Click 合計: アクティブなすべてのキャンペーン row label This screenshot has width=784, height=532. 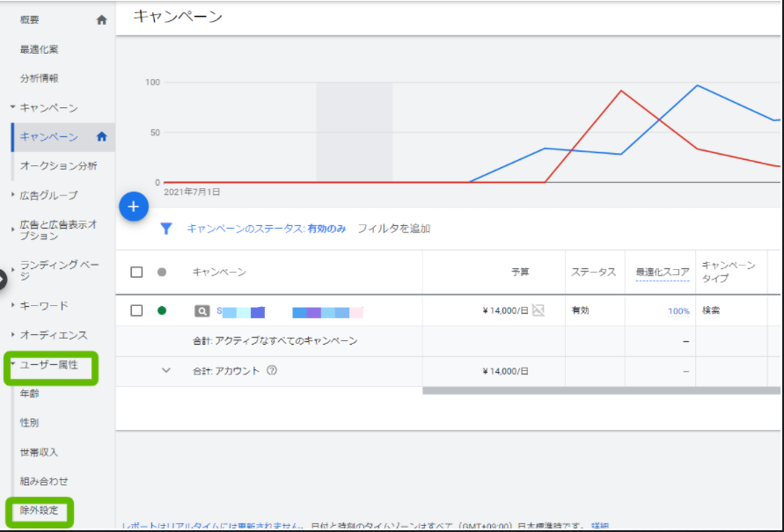tap(275, 340)
